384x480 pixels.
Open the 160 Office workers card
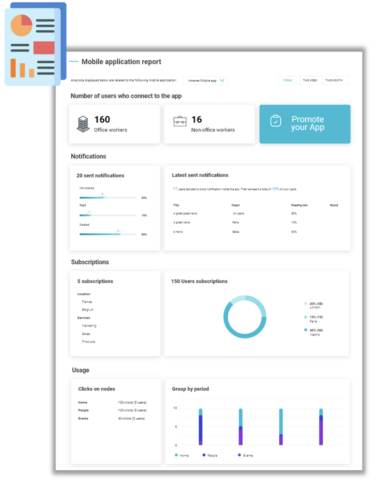[114, 124]
